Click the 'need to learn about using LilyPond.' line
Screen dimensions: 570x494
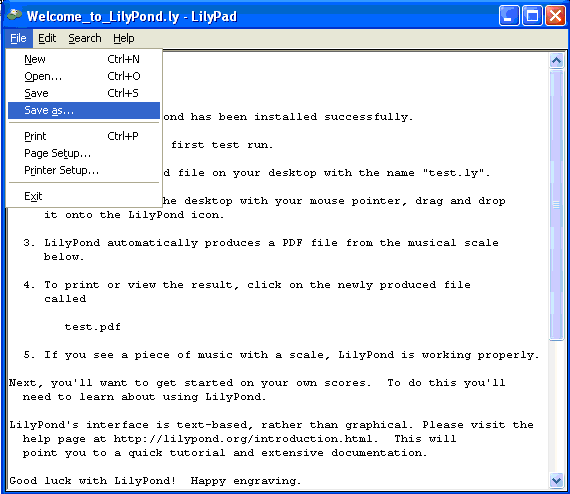point(144,397)
